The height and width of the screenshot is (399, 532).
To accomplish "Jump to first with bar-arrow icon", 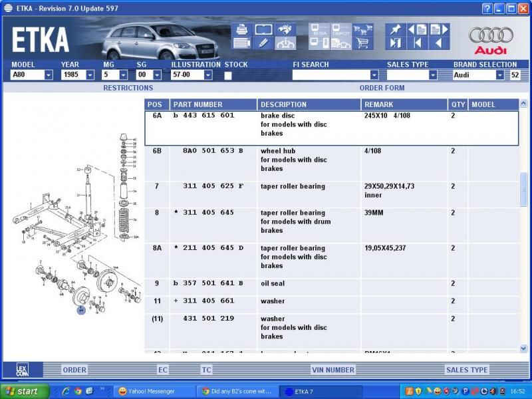I will tap(418, 43).
